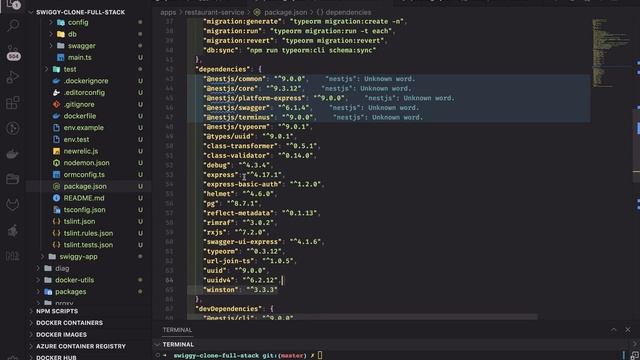Expand the DOCKER IMAGES section
The width and height of the screenshot is (640, 360).
tap(31, 335)
